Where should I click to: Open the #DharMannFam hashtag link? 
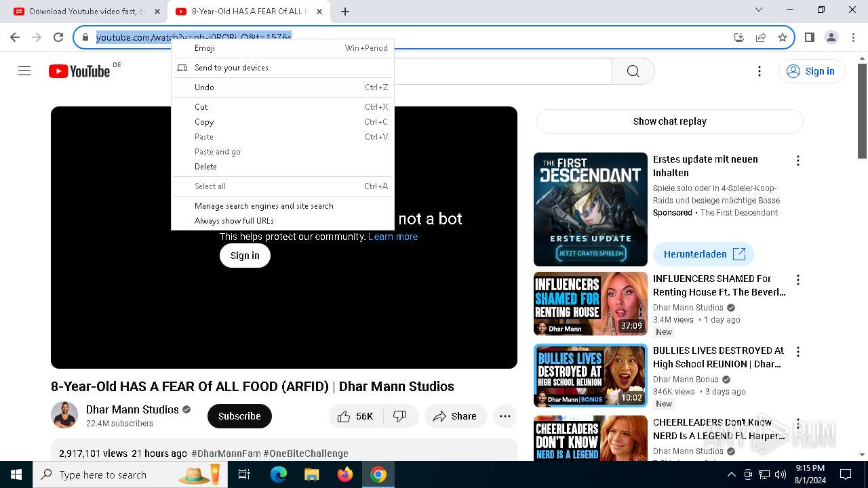[x=226, y=453]
